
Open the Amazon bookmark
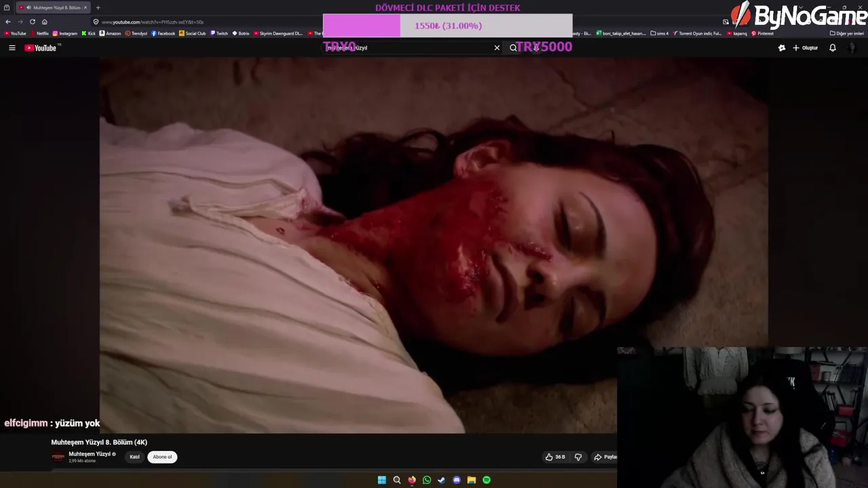click(x=111, y=33)
